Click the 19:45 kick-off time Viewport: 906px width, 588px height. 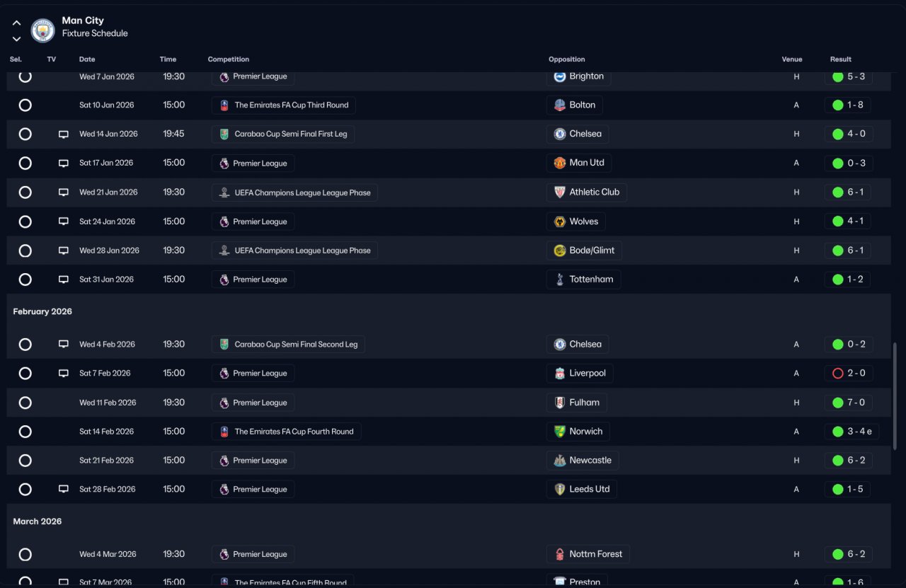174,134
